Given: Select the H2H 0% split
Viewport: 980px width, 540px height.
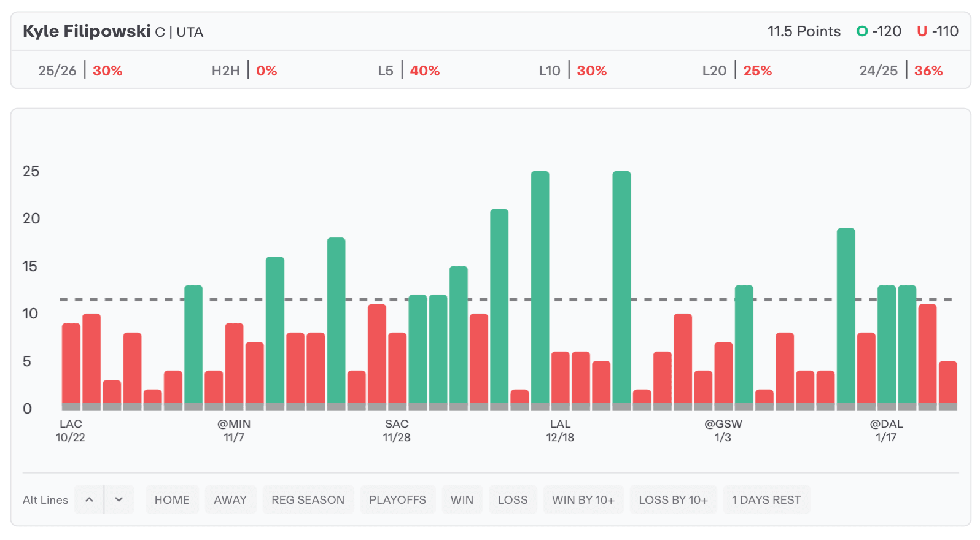Looking at the screenshot, I should 244,71.
